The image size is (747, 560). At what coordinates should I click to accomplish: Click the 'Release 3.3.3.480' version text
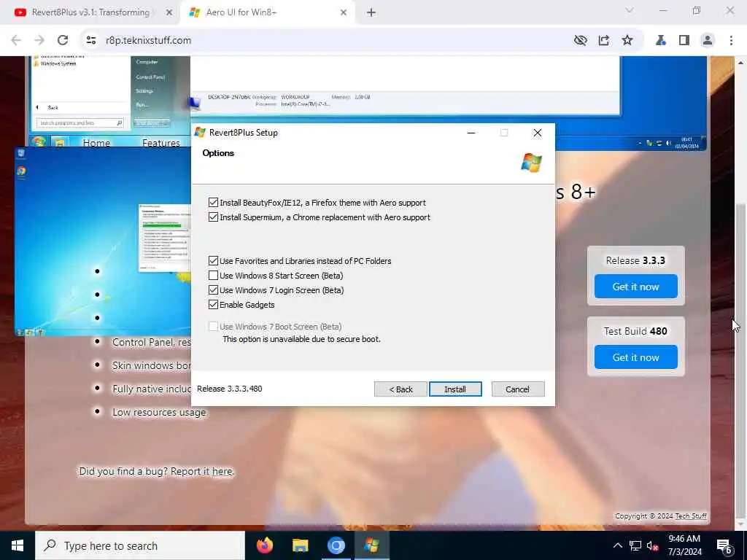point(230,389)
